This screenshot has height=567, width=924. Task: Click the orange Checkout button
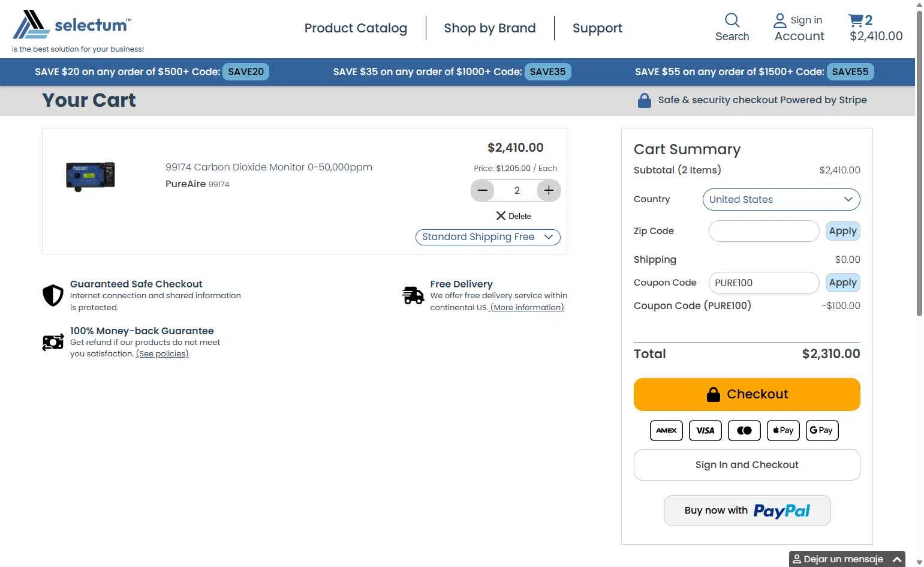pyautogui.click(x=747, y=394)
